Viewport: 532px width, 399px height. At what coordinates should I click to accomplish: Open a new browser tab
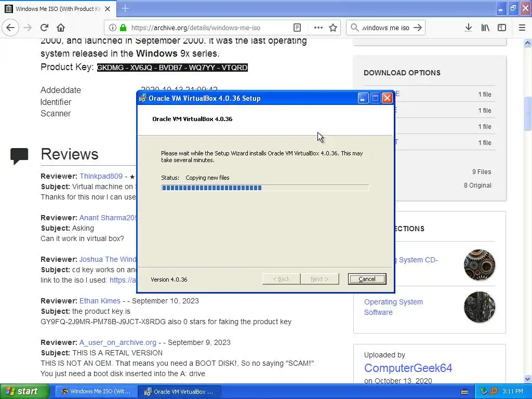tap(125, 8)
